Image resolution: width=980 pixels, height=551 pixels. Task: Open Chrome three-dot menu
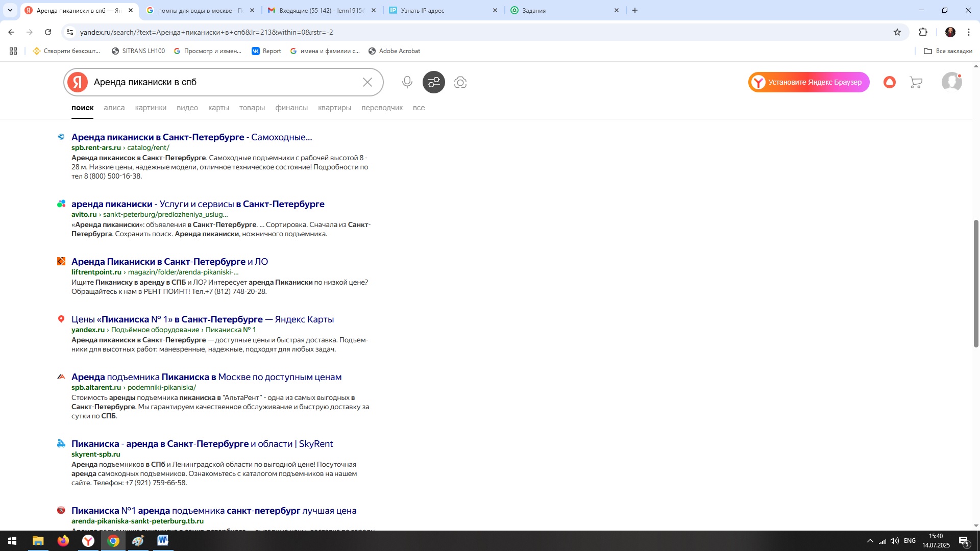point(969,32)
